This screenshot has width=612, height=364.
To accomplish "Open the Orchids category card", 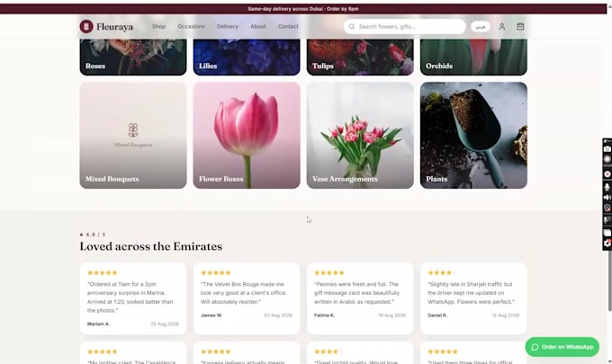I will 473,57.
